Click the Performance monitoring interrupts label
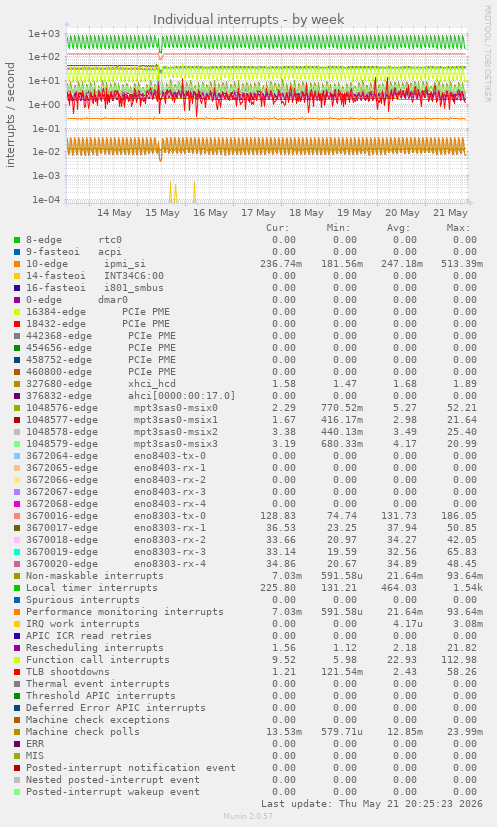 125,612
